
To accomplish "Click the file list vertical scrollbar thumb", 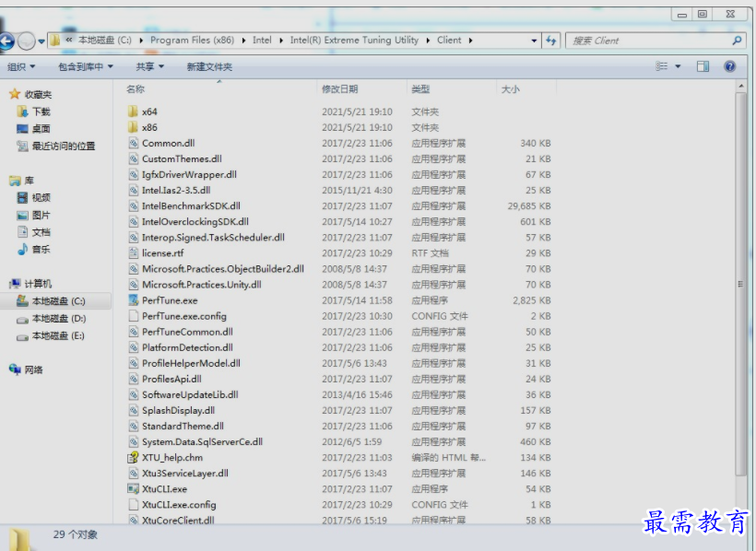I will click(741, 285).
